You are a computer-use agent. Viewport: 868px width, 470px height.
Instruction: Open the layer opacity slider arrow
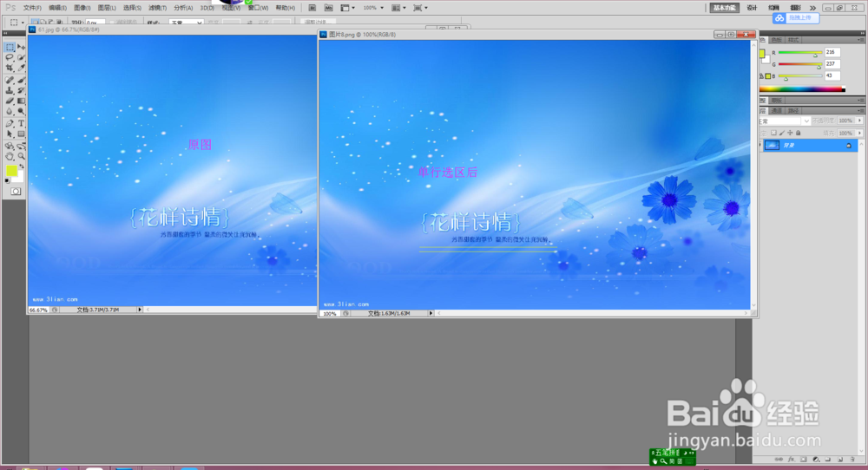[859, 121]
